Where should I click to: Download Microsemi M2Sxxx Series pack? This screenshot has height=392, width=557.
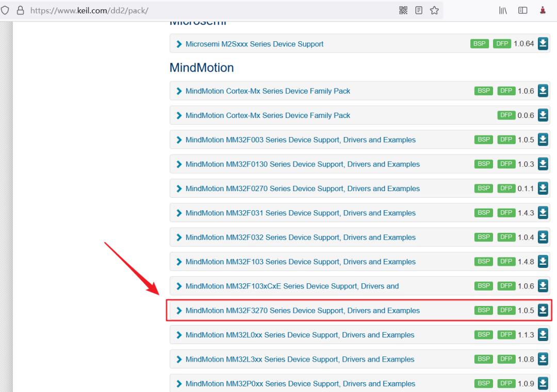543,44
